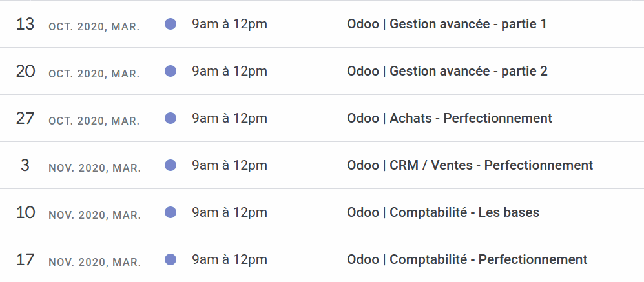Open Odoo Comptabilité - Perfectionnement event
Viewport: 644px width, 282px height.
coord(467,260)
